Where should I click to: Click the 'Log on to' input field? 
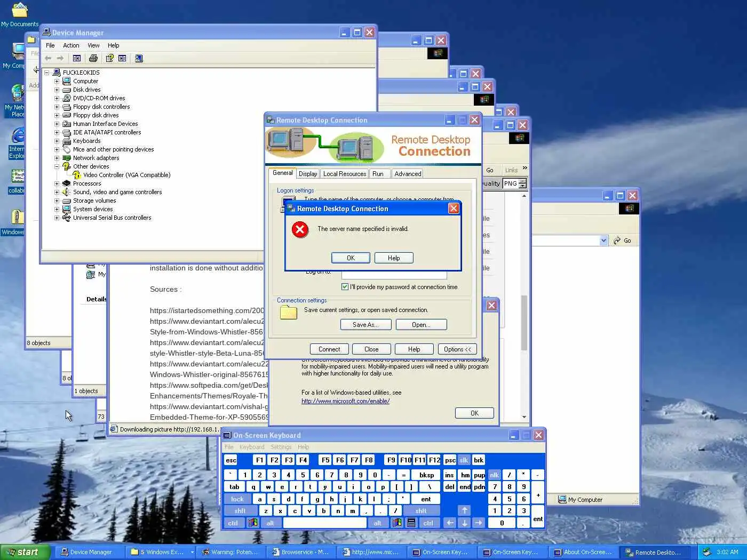click(x=394, y=275)
